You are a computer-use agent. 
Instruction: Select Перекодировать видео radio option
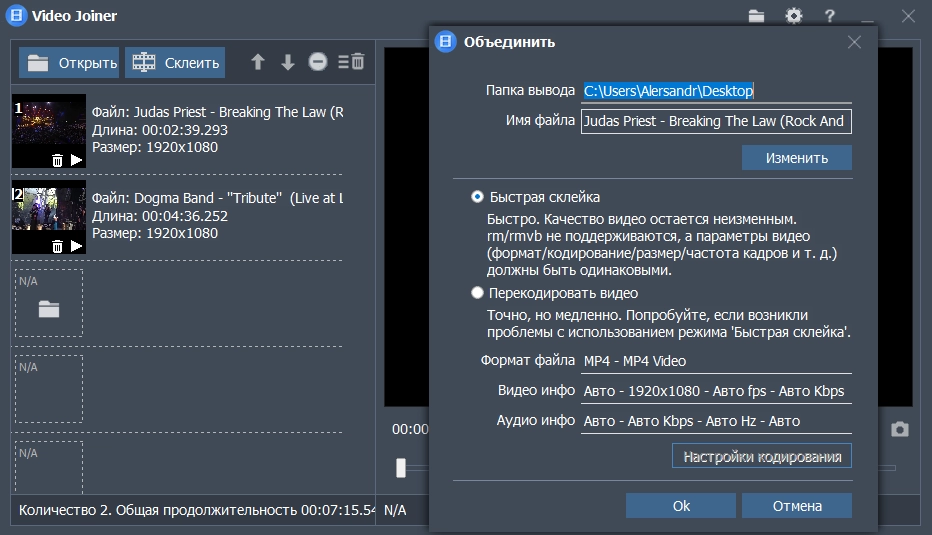tap(477, 293)
